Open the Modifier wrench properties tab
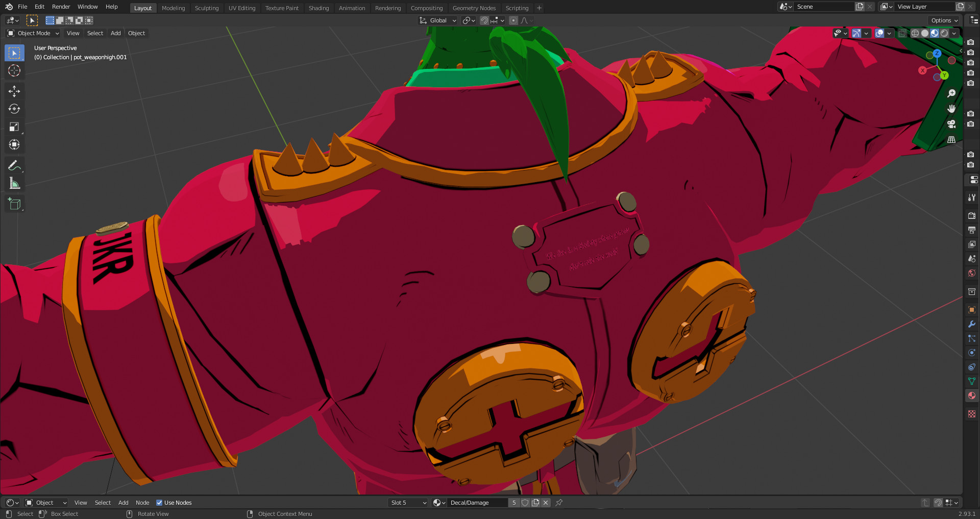The image size is (980, 519). pos(972,324)
